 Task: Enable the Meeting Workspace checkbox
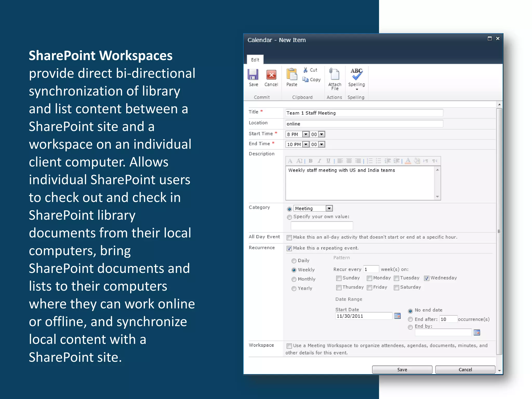(x=289, y=346)
